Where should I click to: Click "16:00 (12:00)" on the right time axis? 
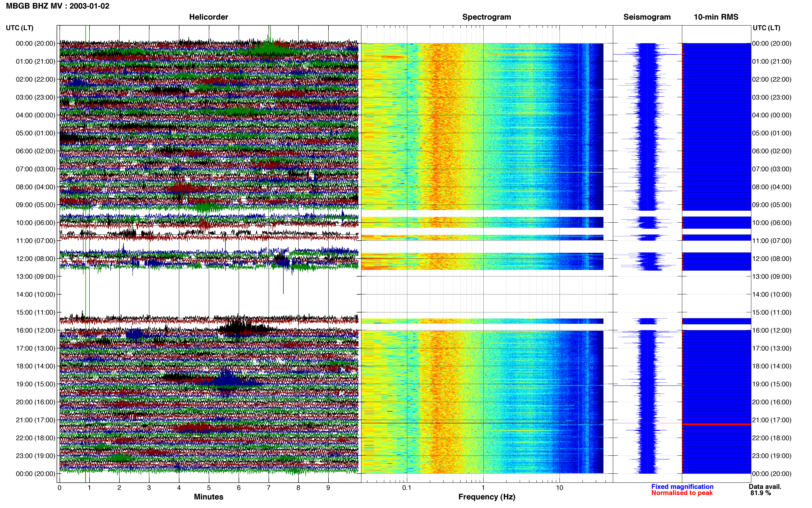(x=772, y=330)
